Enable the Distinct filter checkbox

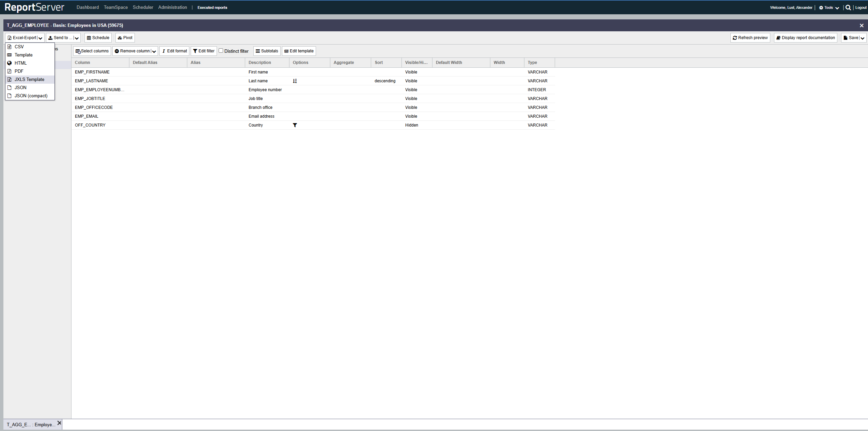(x=221, y=51)
